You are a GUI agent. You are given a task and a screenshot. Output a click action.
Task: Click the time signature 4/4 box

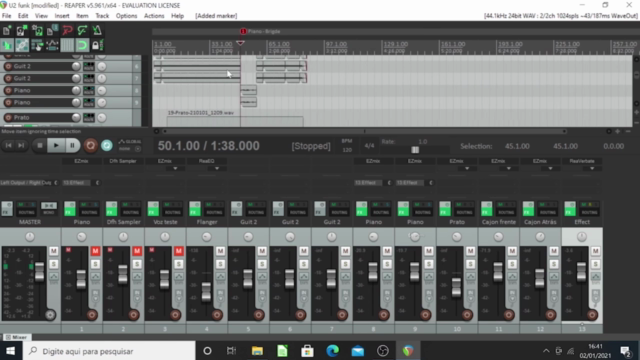coord(369,146)
